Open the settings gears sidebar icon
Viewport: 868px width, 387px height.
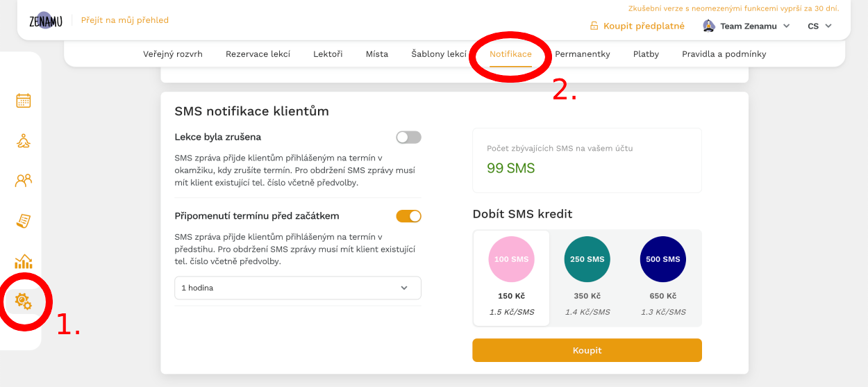click(24, 301)
